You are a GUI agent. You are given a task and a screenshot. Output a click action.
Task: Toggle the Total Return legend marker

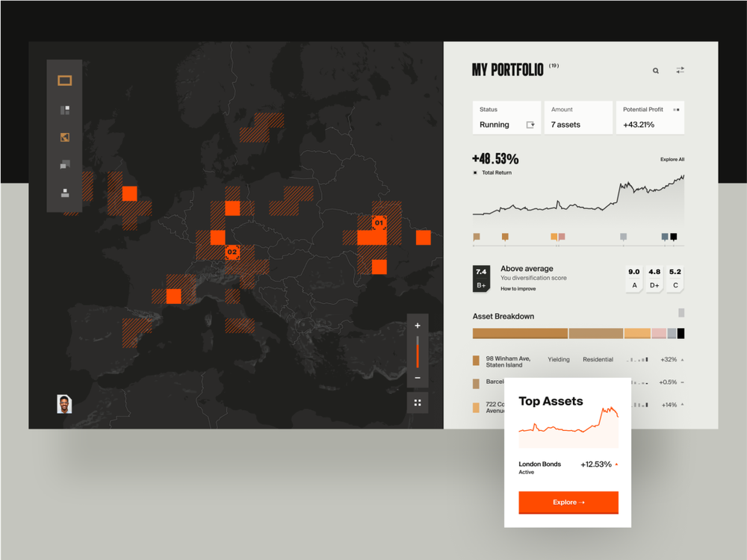[476, 172]
